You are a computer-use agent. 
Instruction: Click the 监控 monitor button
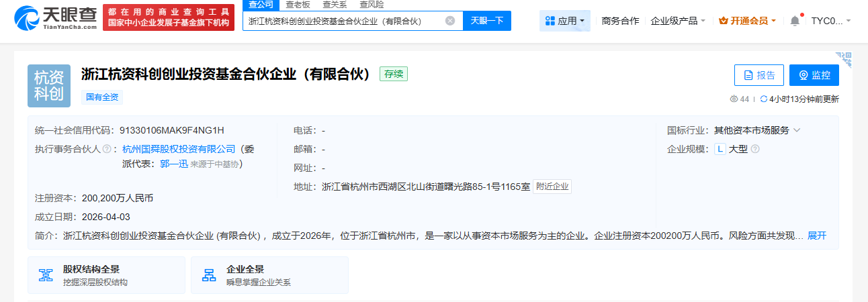[x=814, y=75]
